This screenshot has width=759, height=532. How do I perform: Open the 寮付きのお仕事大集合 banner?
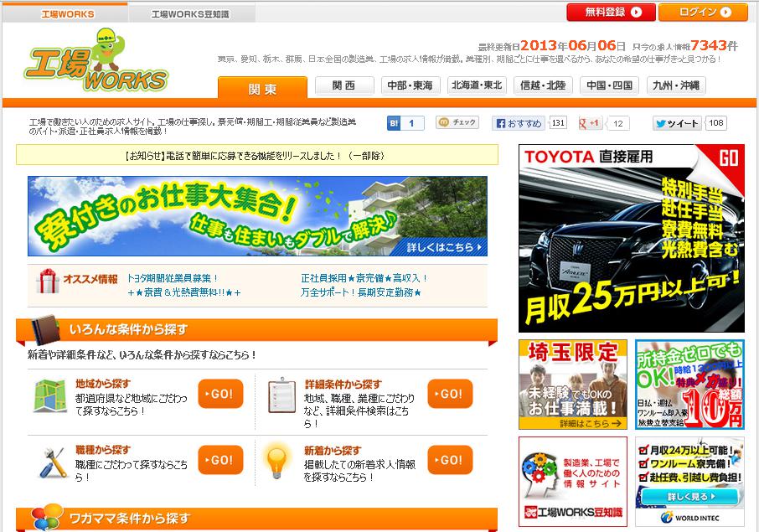point(257,216)
